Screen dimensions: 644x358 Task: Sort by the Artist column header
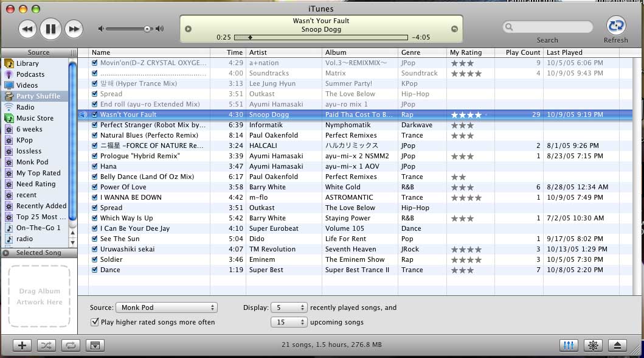tap(284, 52)
